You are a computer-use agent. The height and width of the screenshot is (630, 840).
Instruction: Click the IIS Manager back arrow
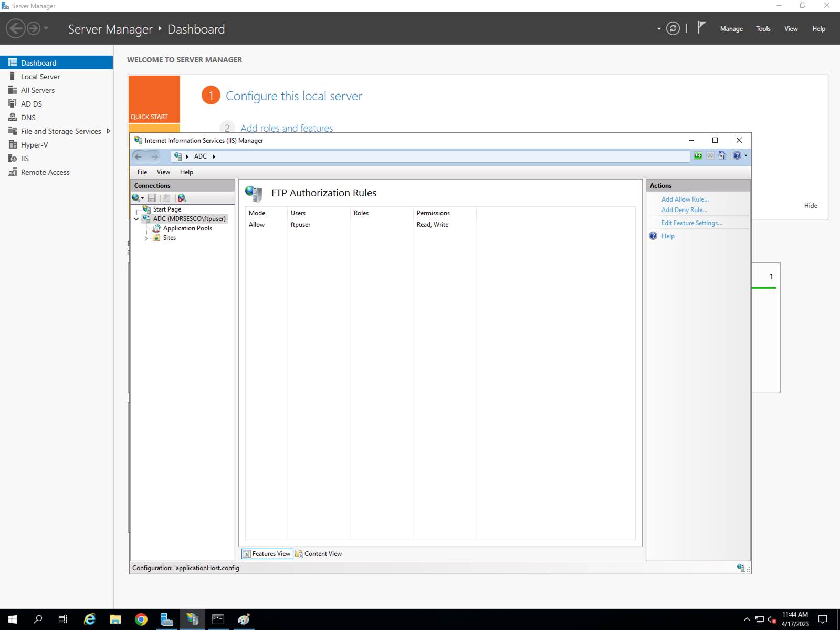(x=138, y=156)
